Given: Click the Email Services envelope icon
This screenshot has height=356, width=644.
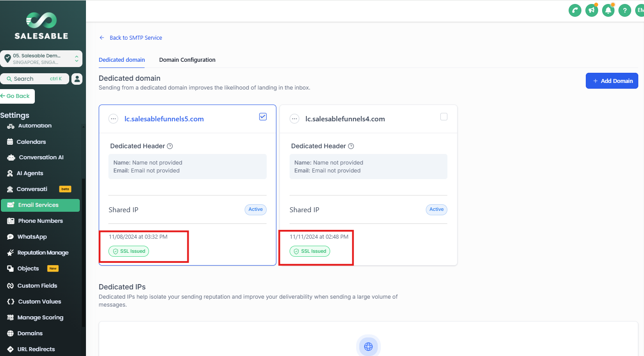Looking at the screenshot, I should click(11, 205).
